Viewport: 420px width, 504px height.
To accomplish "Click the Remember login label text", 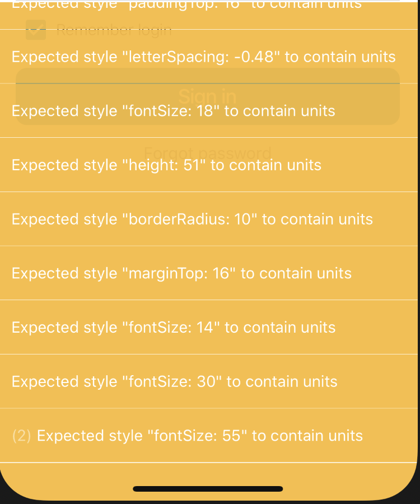I will 114,30.
